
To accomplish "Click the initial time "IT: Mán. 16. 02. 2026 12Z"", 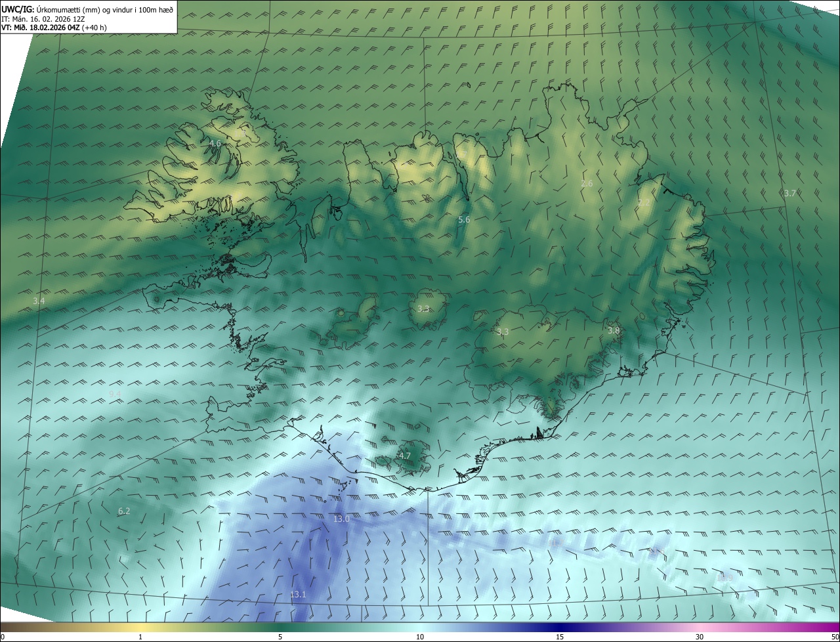I will click(44, 18).
